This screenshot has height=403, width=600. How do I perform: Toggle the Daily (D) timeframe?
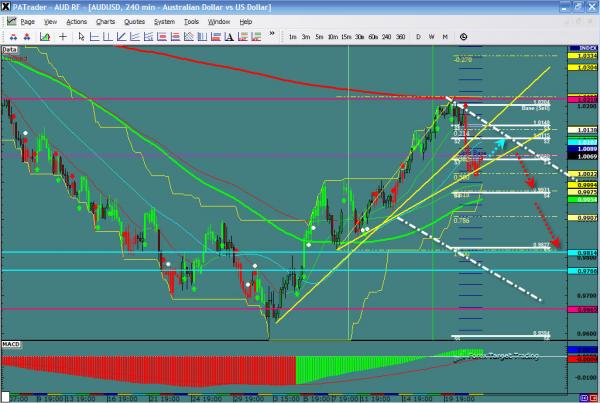(417, 37)
